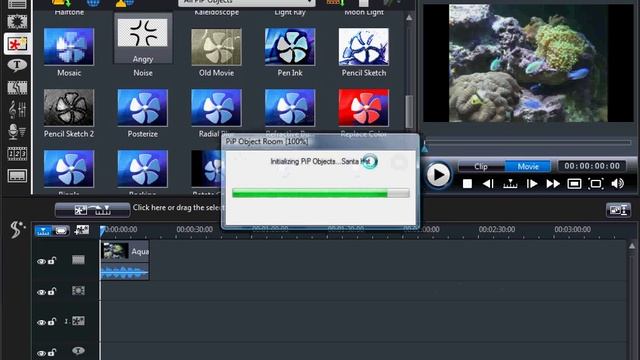Open the Transition Room in the sidebar
The height and width of the screenshot is (360, 640).
tap(17, 87)
